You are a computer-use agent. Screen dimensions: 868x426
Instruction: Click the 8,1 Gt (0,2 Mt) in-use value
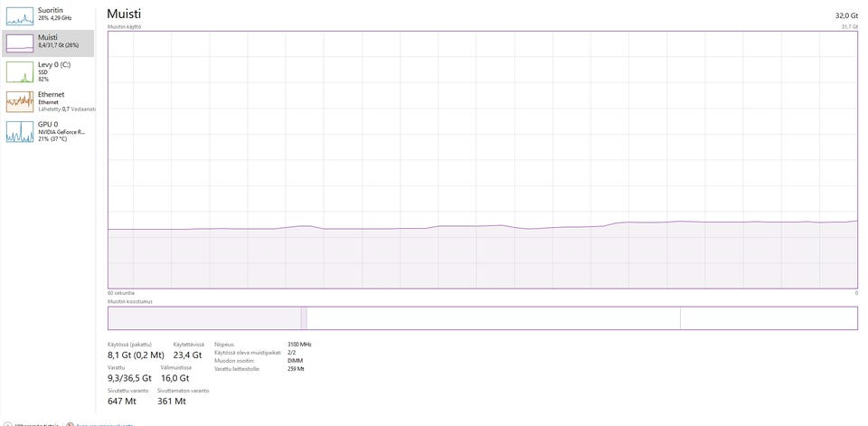tap(136, 355)
